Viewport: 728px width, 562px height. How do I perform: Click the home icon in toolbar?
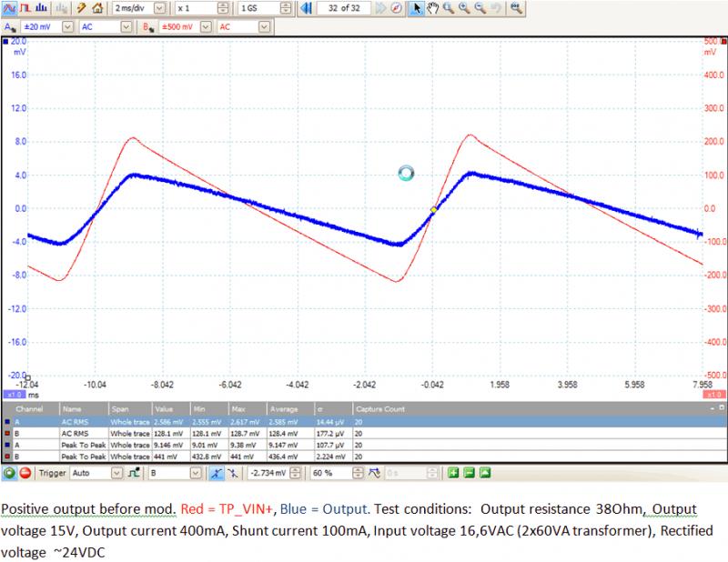point(96,8)
